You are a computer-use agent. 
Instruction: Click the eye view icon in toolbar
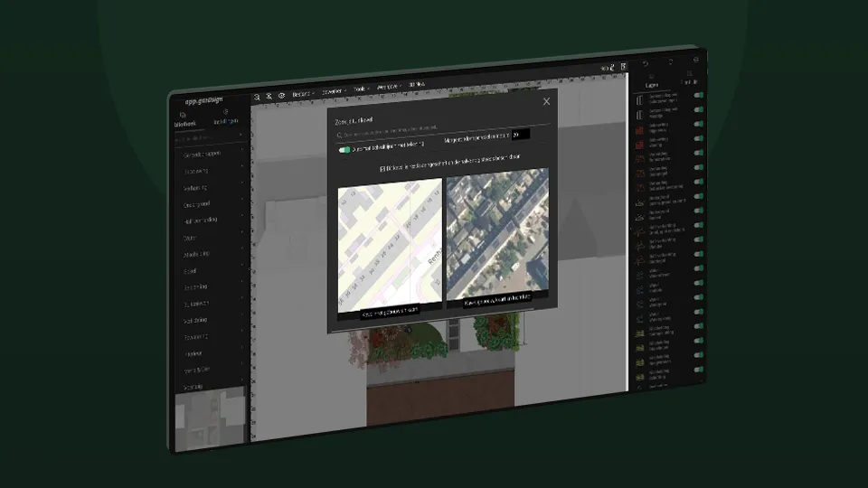point(281,95)
